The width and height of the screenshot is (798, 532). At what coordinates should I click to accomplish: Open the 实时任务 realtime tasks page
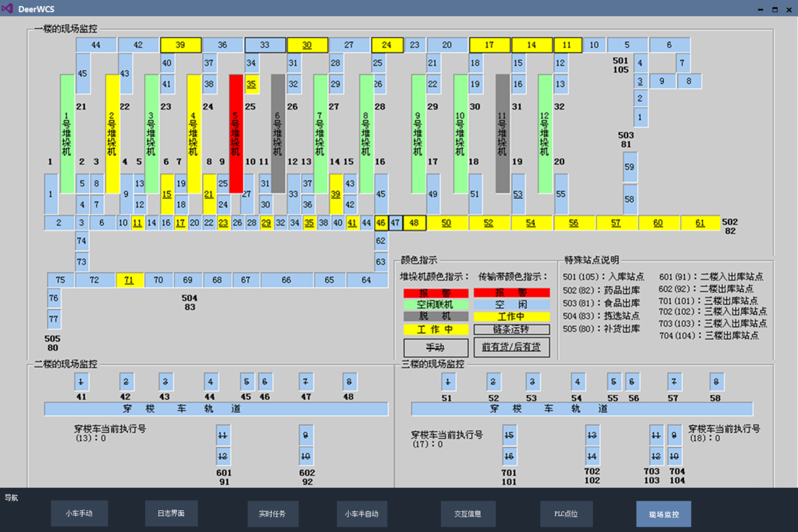point(272,513)
